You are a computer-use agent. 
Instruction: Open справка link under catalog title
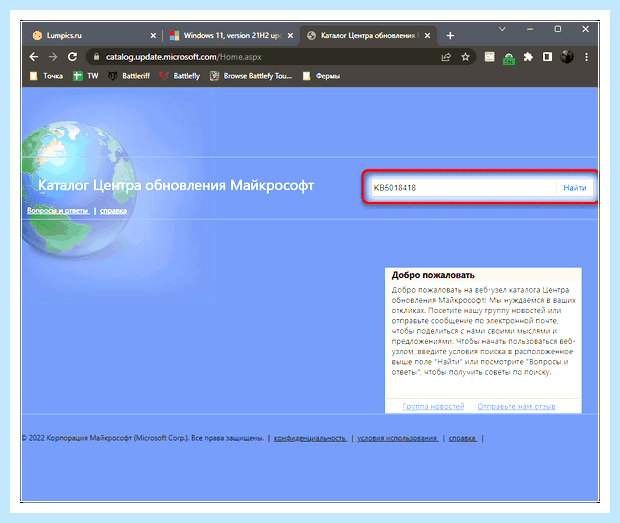pos(113,211)
